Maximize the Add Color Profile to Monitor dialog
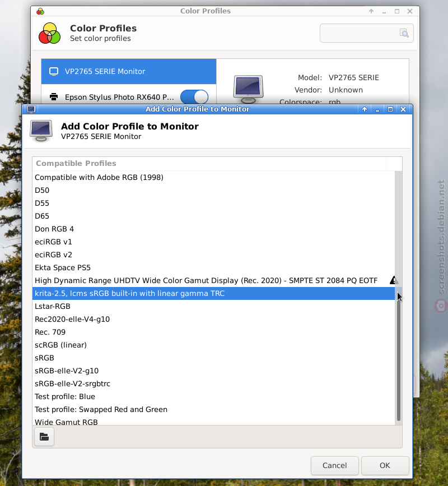The height and width of the screenshot is (486, 448). tap(390, 109)
